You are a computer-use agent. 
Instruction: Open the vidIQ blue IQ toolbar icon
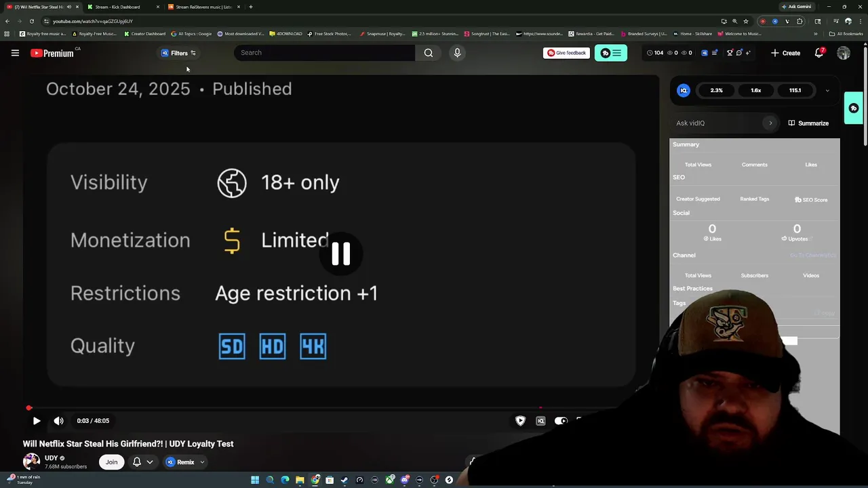click(x=705, y=53)
